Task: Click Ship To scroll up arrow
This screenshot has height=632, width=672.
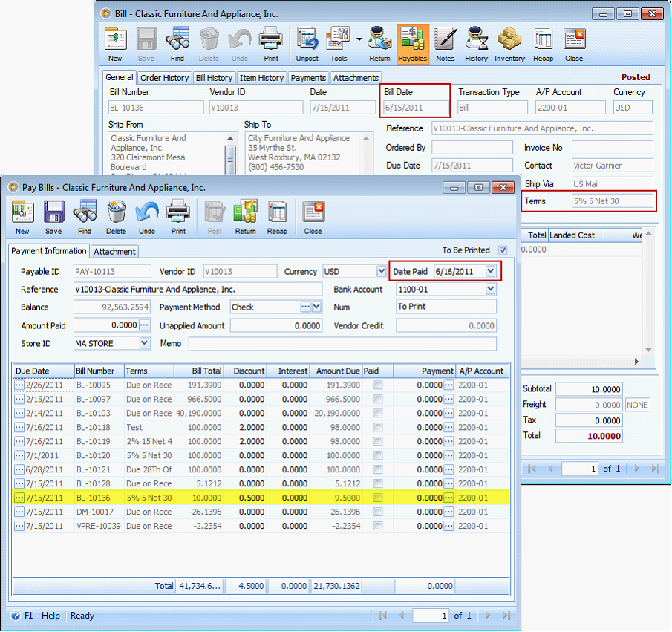Action: click(x=366, y=138)
